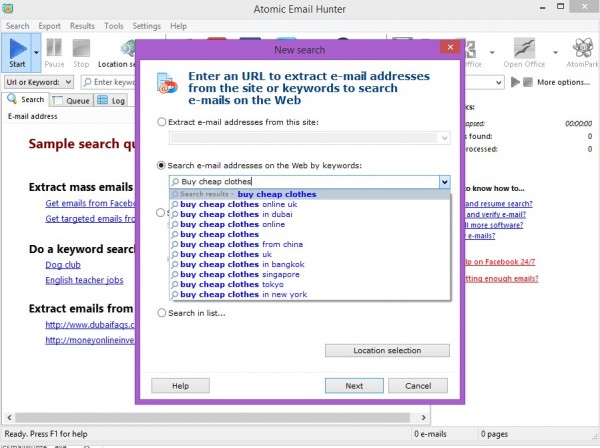The width and height of the screenshot is (600, 448).
Task: Click More options link
Action: [563, 82]
